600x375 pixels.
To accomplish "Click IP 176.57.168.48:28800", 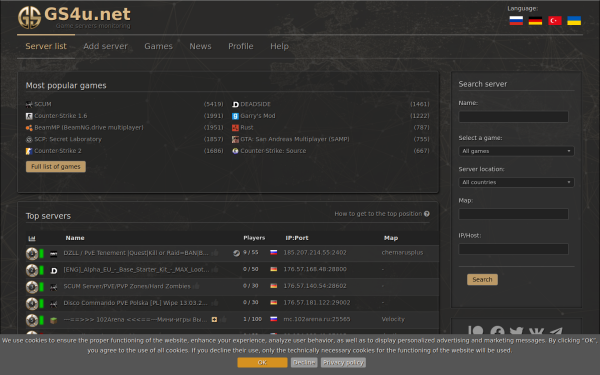I will [x=315, y=269].
